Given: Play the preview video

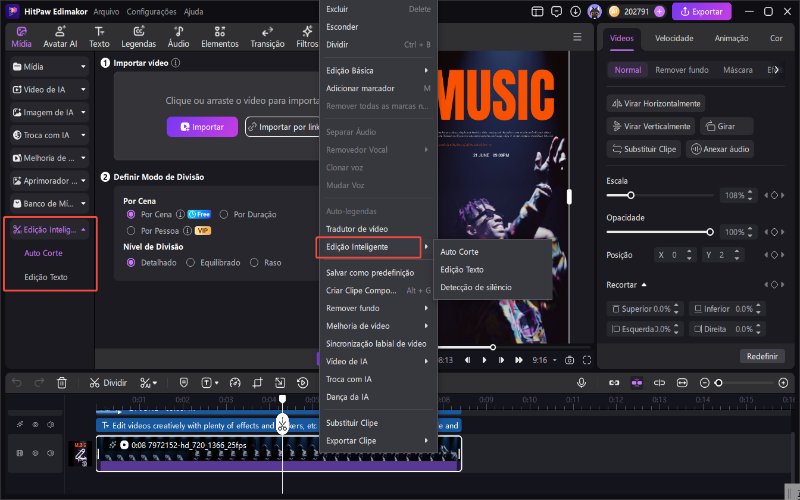Looking at the screenshot, I should 484,360.
